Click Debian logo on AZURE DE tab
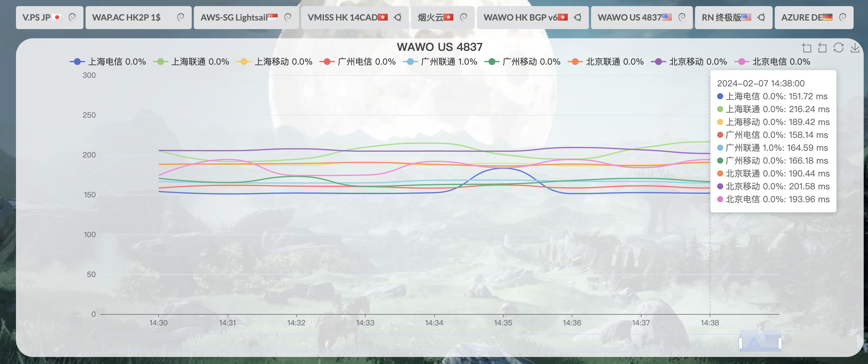Screen dimensions: 868x364 click(x=843, y=17)
